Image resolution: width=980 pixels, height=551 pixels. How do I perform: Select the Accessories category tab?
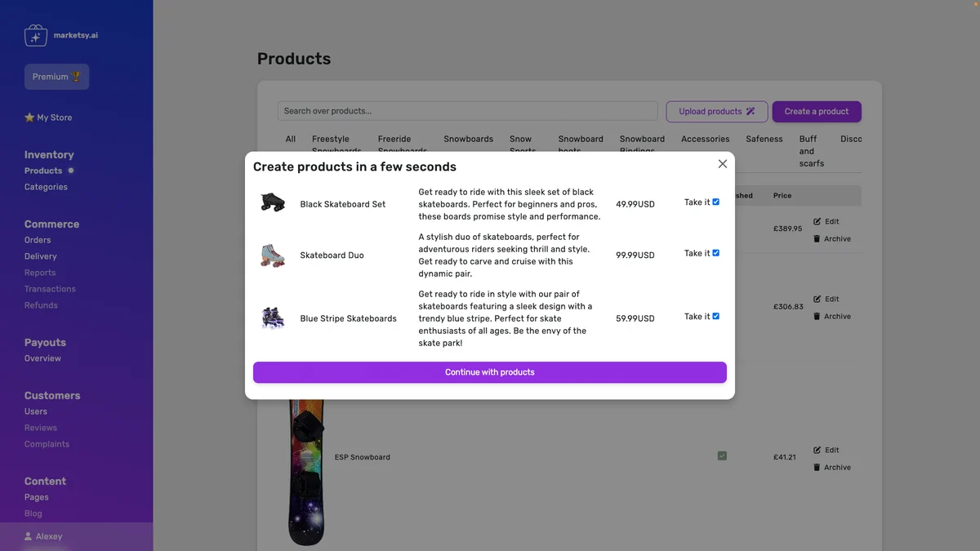[x=705, y=139]
